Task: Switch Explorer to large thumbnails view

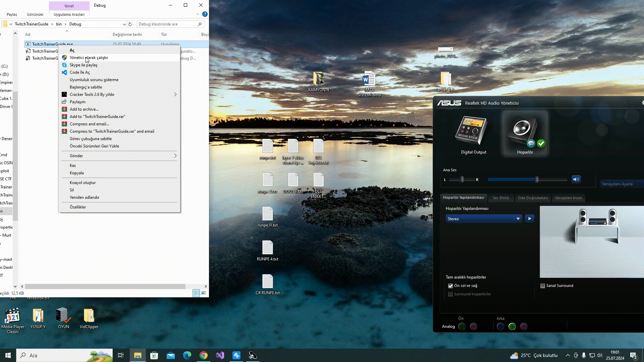Action: 204,293
